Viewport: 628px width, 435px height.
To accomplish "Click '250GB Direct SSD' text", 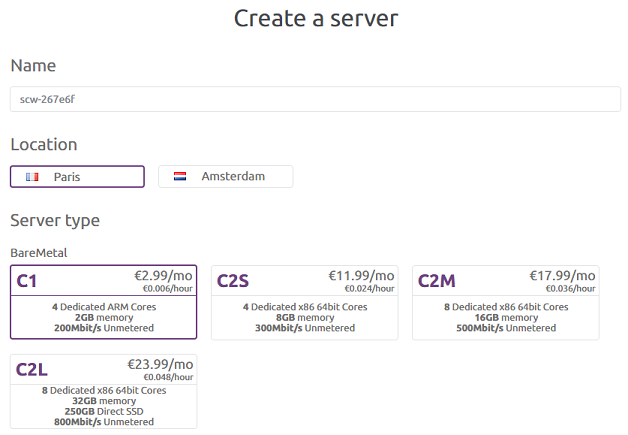I will (x=104, y=411).
